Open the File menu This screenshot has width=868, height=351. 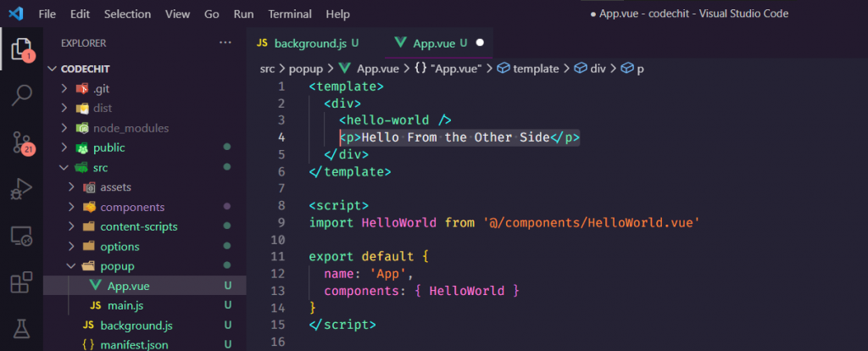coord(47,14)
